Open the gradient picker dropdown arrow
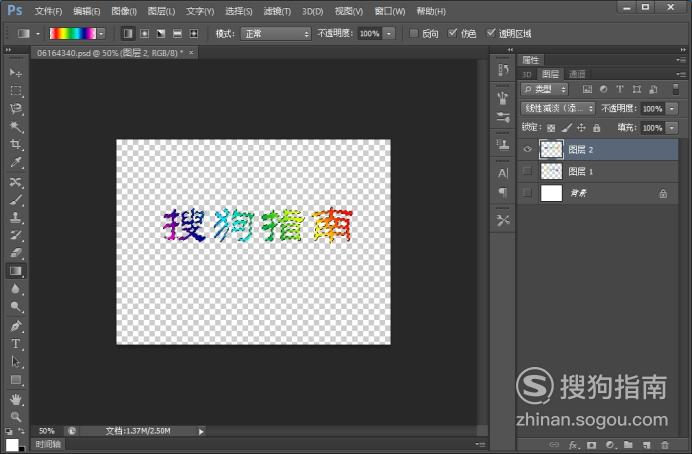 coord(102,34)
